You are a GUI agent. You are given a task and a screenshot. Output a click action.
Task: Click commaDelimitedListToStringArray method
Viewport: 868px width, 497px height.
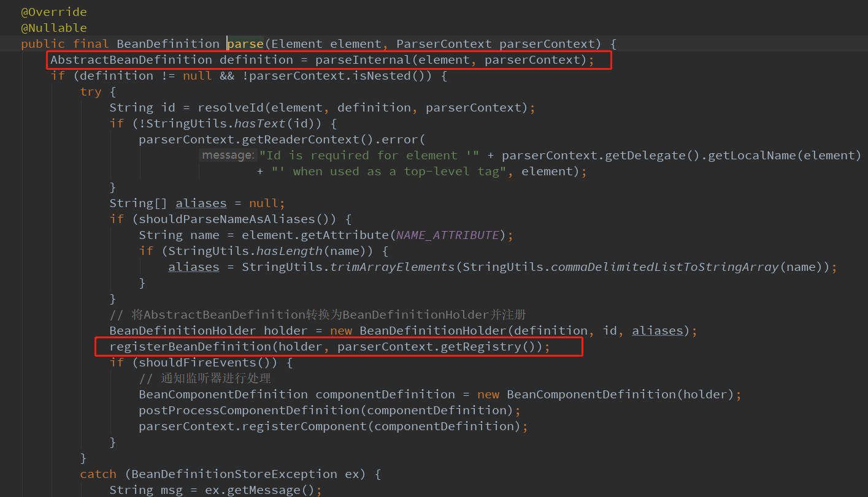665,267
